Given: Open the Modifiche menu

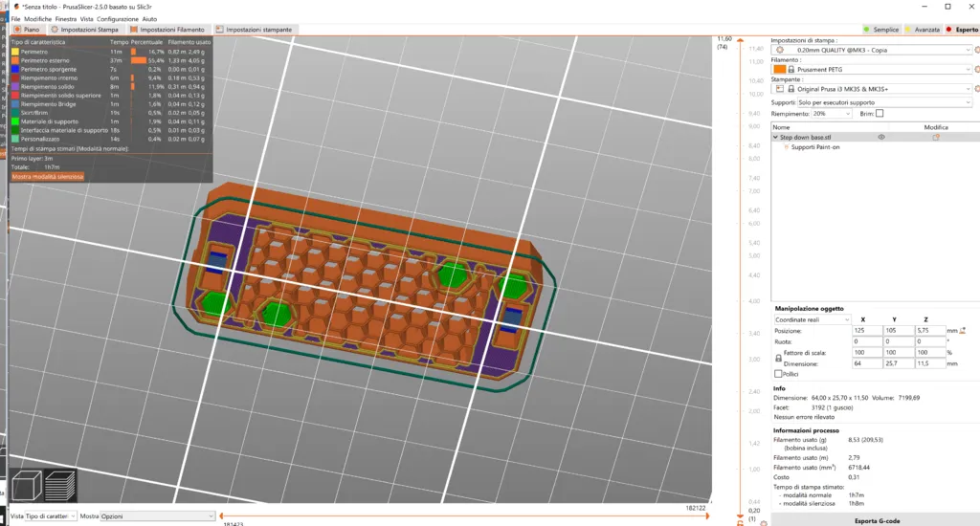Looking at the screenshot, I should click(x=37, y=19).
